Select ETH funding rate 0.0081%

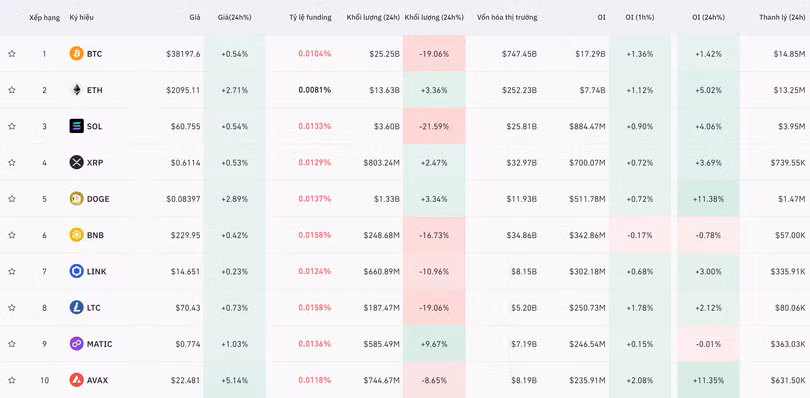(315, 90)
